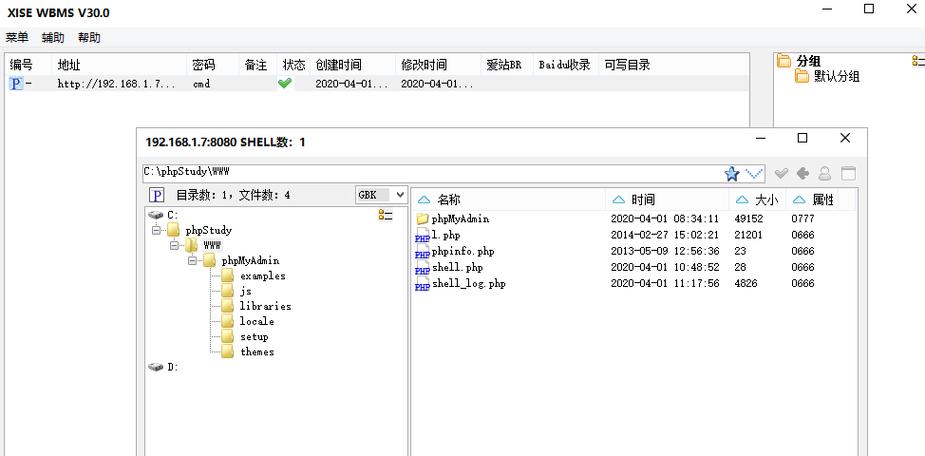Screen dimensions: 925x456
Task: Close the 192.168.1.7:8080 shell window
Action: point(845,138)
